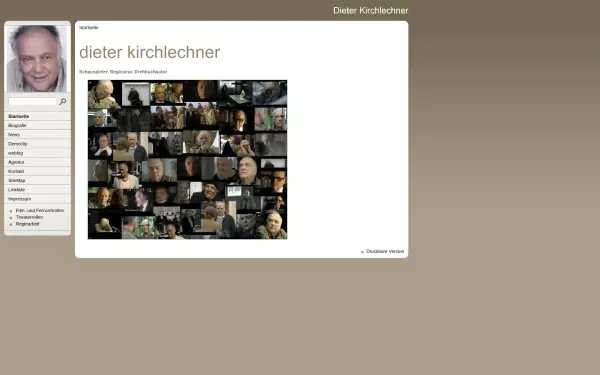Follow the Theaterrollen link
This screenshot has width=600, height=375.
pyautogui.click(x=29, y=217)
